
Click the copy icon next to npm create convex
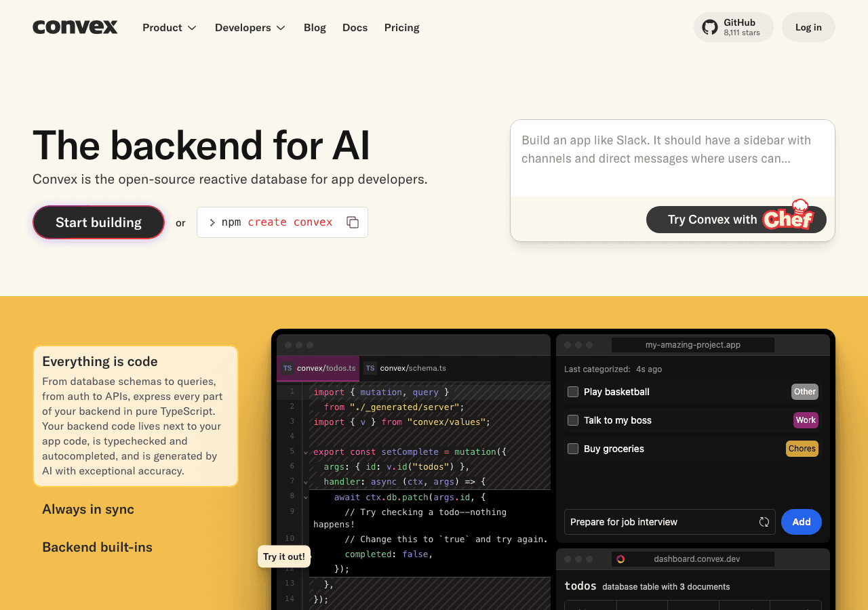click(353, 222)
